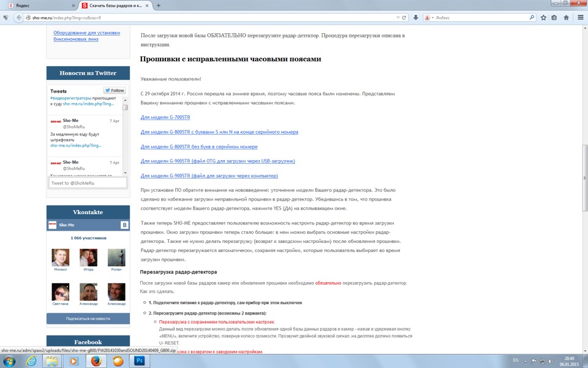The width and height of the screenshot is (588, 368).
Task: Switch to Firefox in the taskbar
Action: [96, 361]
